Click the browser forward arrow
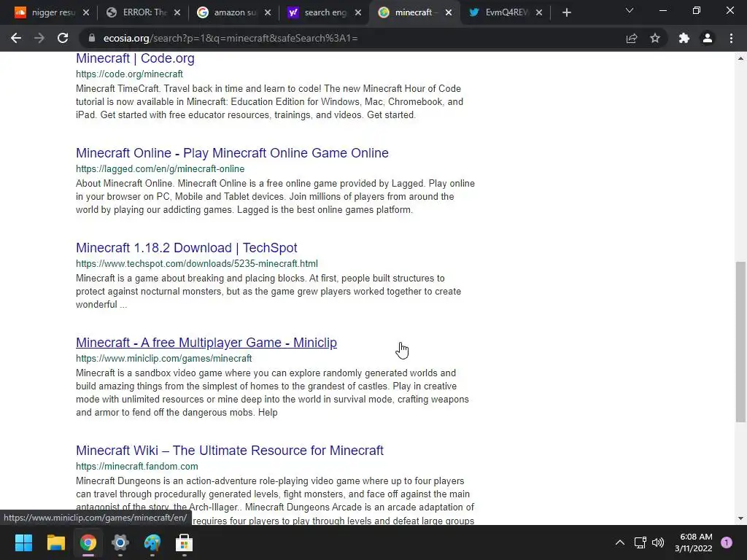Screen dimensions: 747x560 click(39, 38)
